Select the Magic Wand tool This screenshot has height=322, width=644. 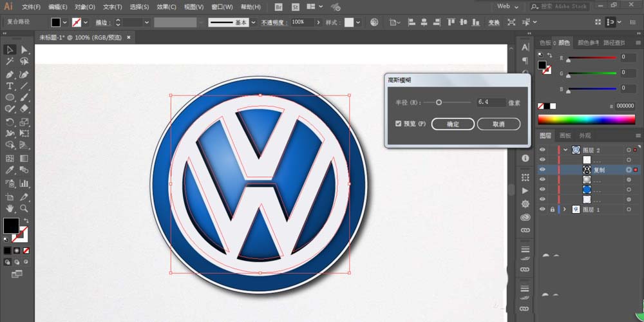click(x=10, y=62)
